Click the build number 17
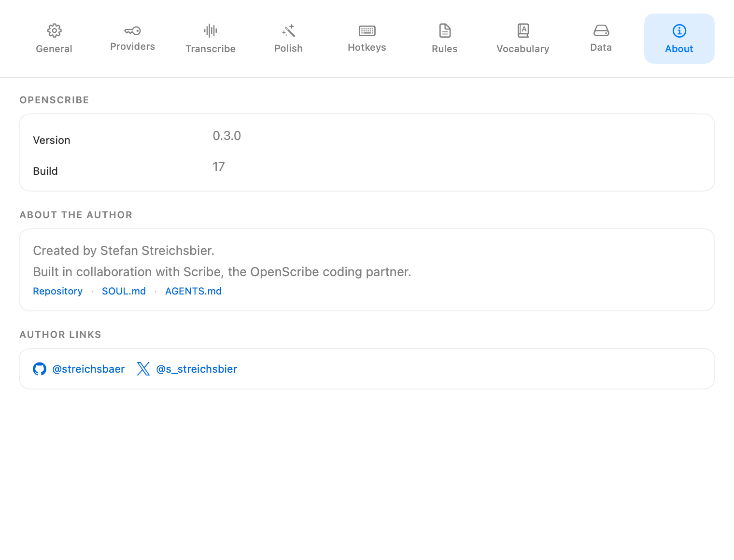 (219, 167)
